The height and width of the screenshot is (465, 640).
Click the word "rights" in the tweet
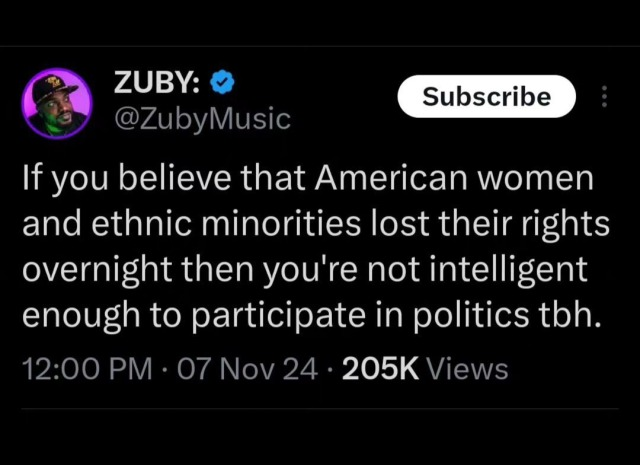tap(565, 225)
